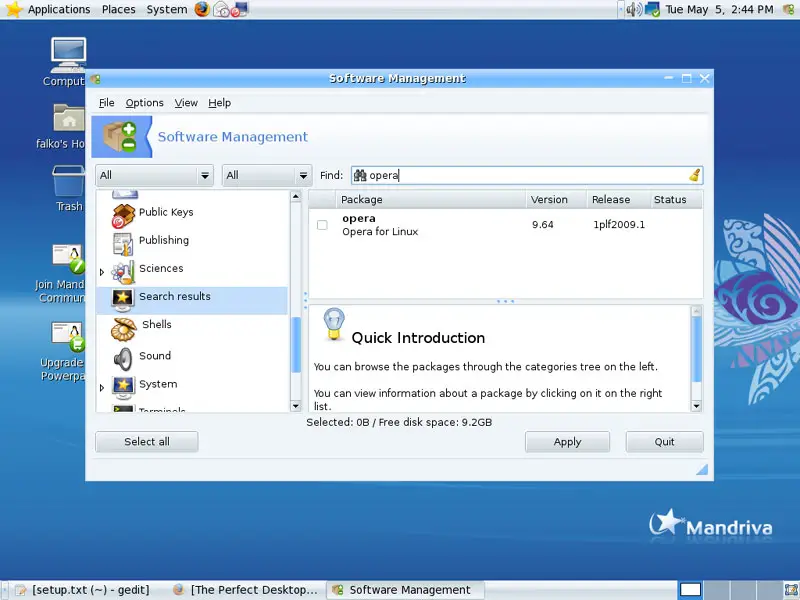
Task: Open the Upgrade to Powerpack desktop icon
Action: [68, 337]
